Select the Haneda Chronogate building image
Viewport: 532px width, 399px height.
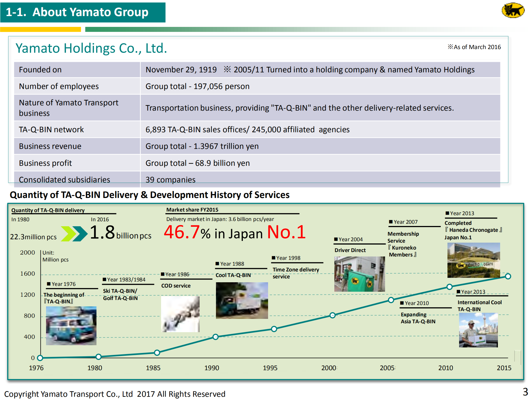(x=475, y=260)
